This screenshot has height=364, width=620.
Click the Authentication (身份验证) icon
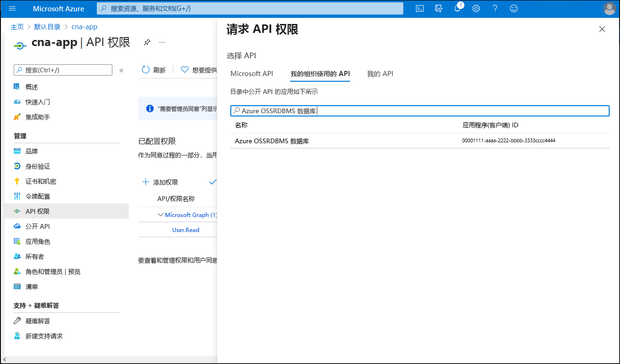(17, 166)
